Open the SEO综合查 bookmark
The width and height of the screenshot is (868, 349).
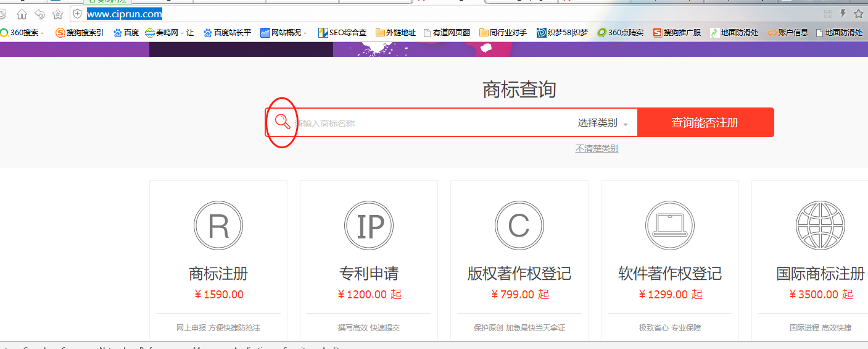coord(342,33)
